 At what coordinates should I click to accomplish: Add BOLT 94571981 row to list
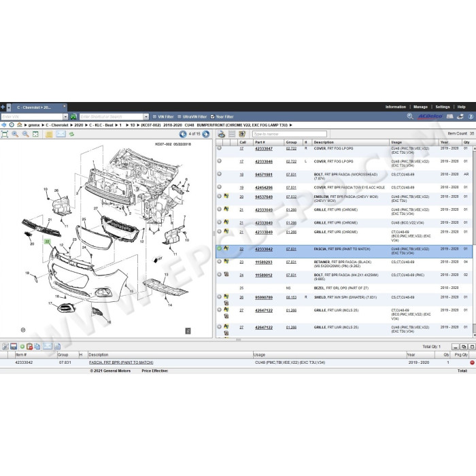(219, 174)
